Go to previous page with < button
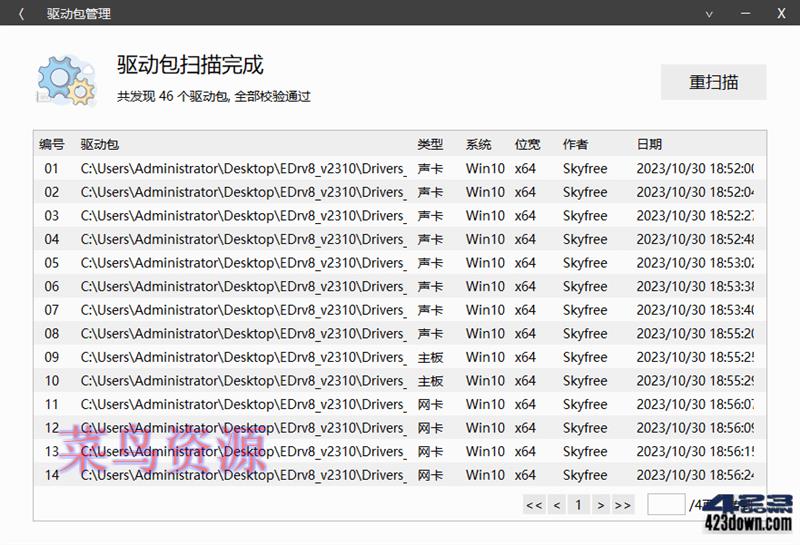Screen dimensions: 800x545 coord(557,505)
